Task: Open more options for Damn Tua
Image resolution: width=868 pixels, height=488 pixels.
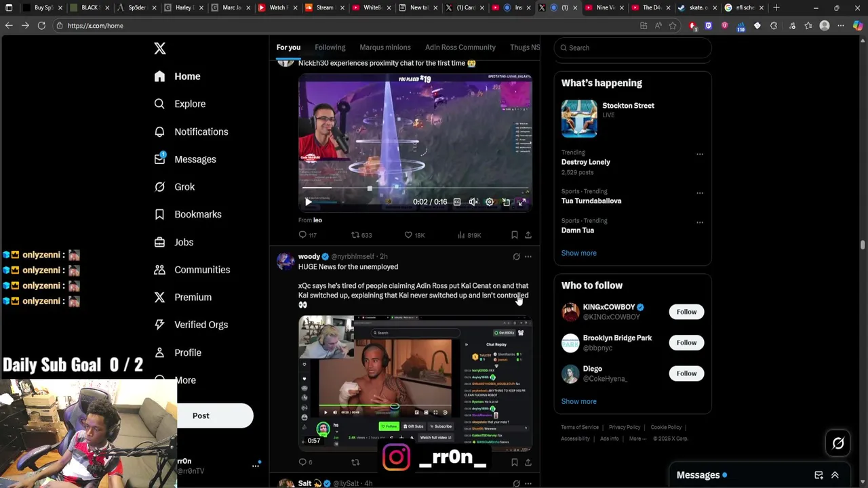Action: coord(700,222)
